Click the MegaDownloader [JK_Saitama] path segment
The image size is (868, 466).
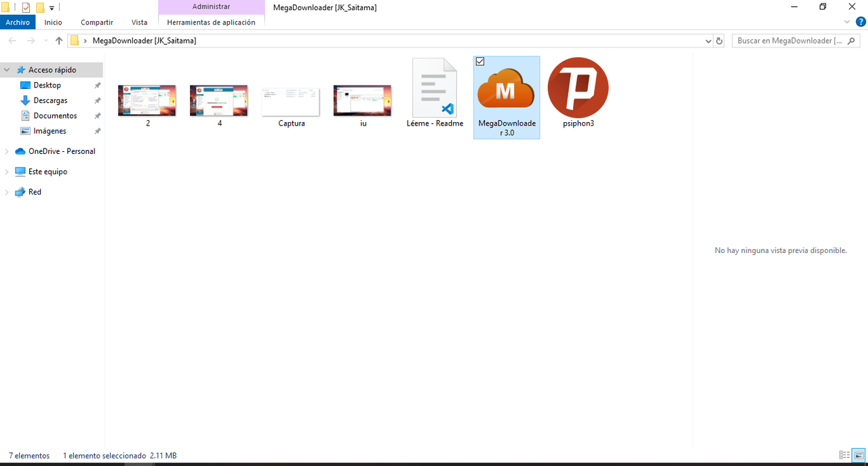(x=144, y=41)
